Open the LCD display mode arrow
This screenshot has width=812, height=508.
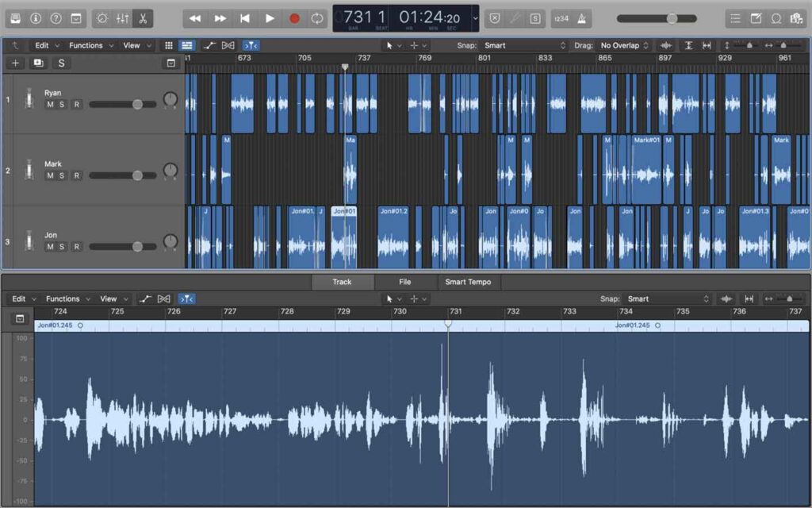475,19
